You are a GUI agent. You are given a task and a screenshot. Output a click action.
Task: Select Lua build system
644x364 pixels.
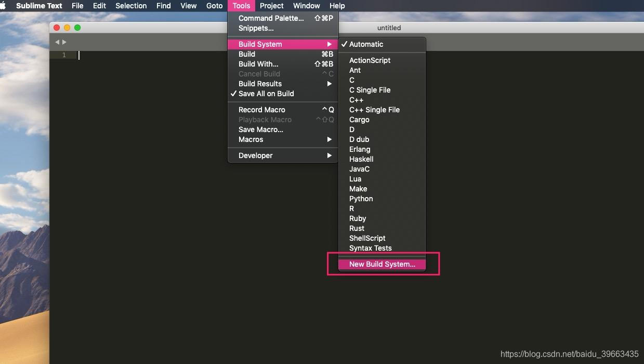click(382, 179)
